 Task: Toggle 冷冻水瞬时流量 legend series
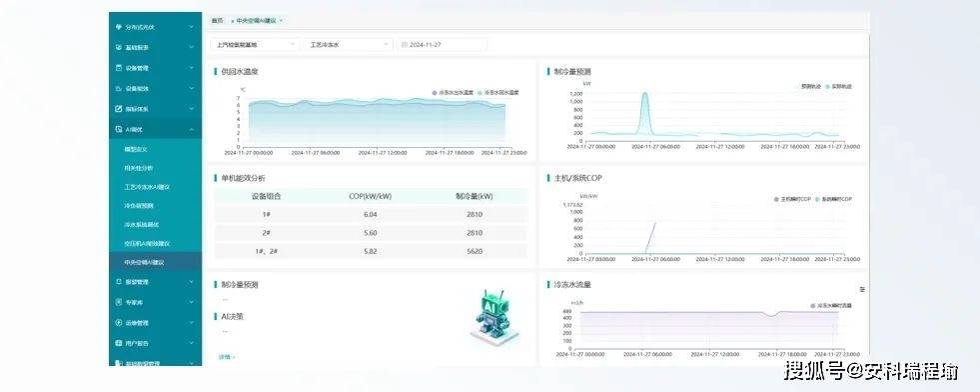coord(830,306)
